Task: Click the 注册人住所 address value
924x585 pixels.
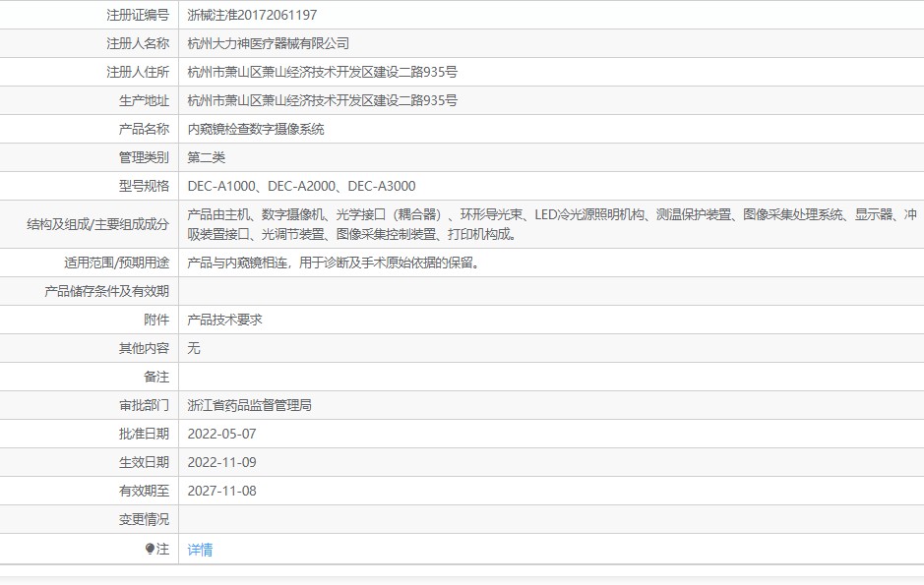Action: click(322, 72)
